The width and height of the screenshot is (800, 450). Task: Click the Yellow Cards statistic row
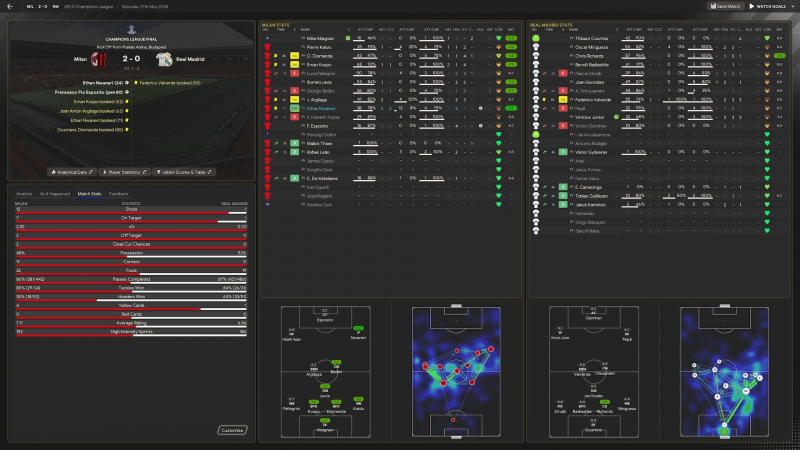point(131,306)
